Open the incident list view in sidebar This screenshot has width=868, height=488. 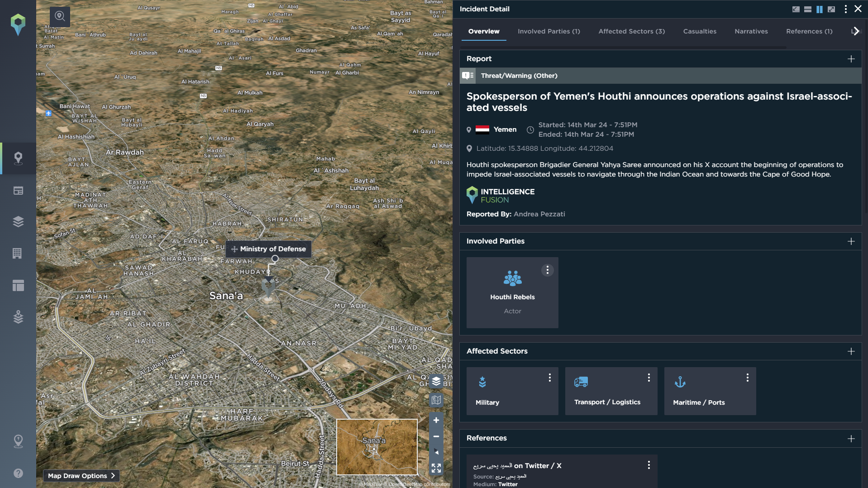pyautogui.click(x=18, y=191)
